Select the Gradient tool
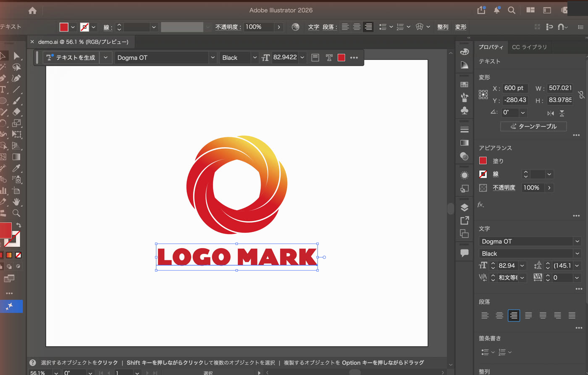 coord(16,157)
